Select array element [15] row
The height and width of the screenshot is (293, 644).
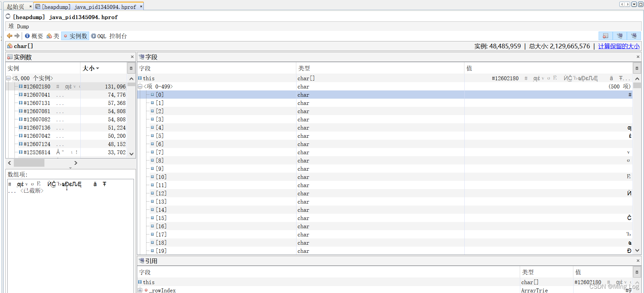point(385,218)
